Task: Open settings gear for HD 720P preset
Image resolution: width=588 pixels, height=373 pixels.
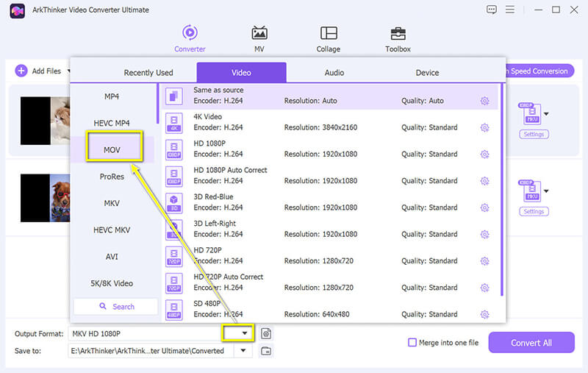Action: [484, 260]
